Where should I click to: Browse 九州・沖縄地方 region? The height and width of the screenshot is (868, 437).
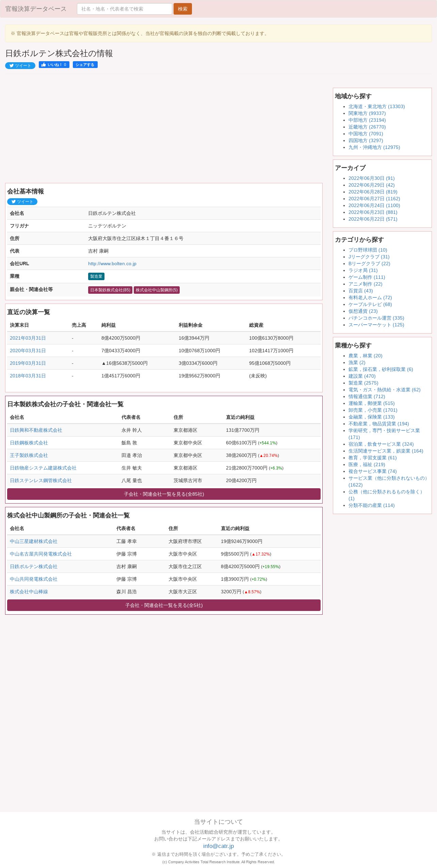tap(374, 147)
